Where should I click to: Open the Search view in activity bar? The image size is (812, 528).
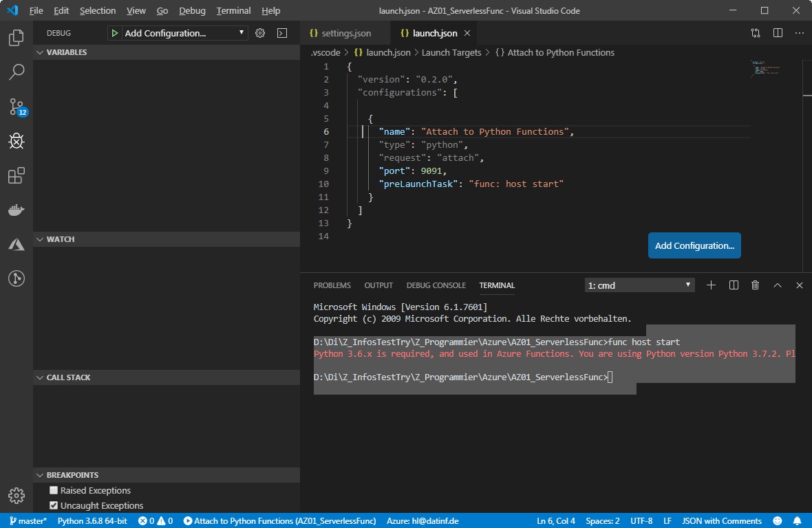pyautogui.click(x=16, y=72)
